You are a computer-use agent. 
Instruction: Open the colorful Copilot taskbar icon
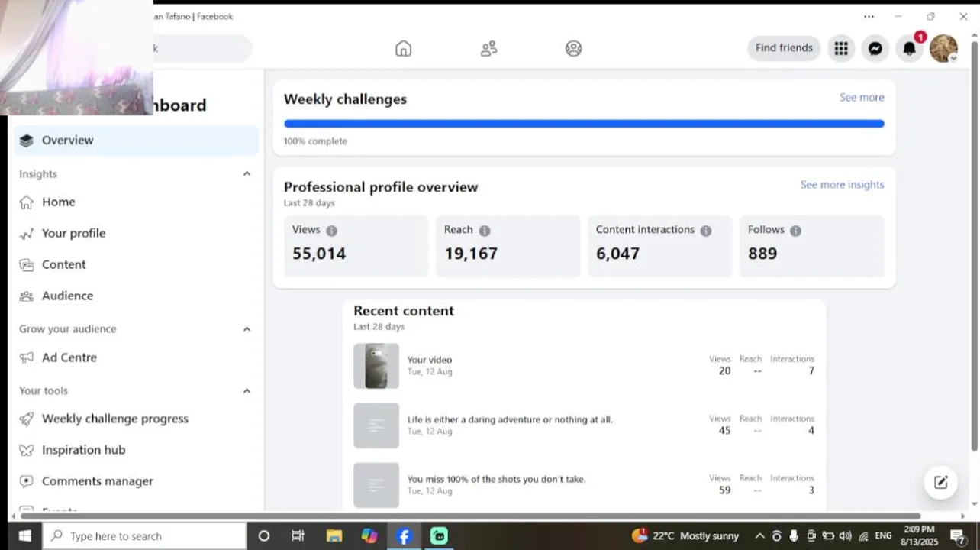click(369, 536)
